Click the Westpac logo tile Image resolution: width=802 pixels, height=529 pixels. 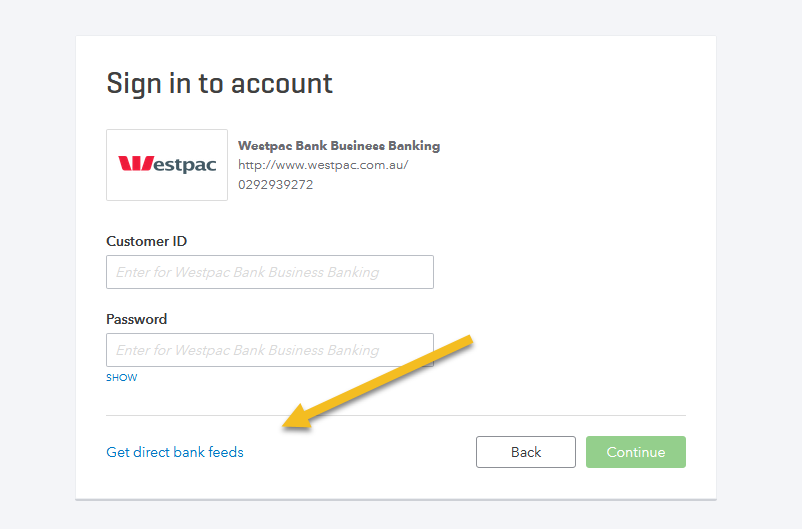(167, 165)
